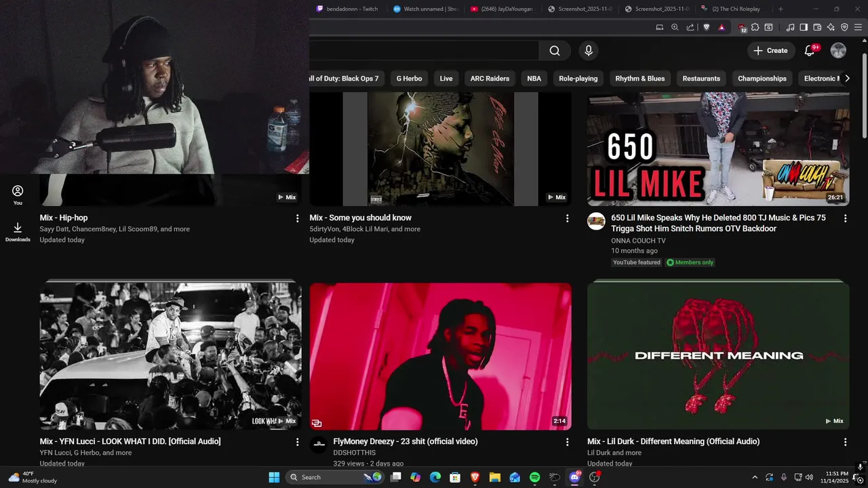Open the tab search icon in the toolbar
Viewport: 868px width, 488px height.
pos(768,27)
